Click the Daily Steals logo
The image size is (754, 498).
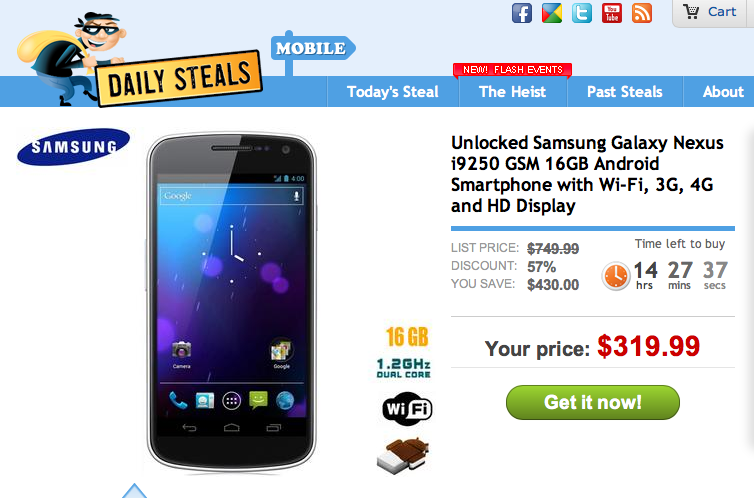coord(139,60)
